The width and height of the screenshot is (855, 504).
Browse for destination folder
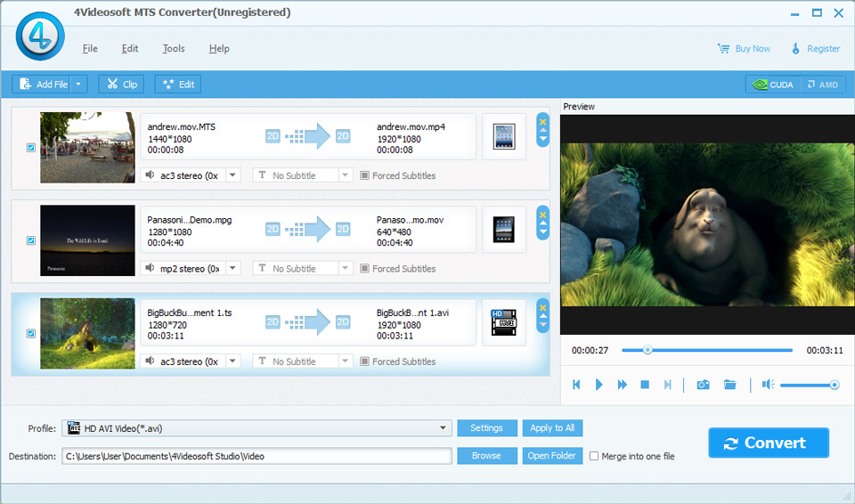tap(486, 455)
